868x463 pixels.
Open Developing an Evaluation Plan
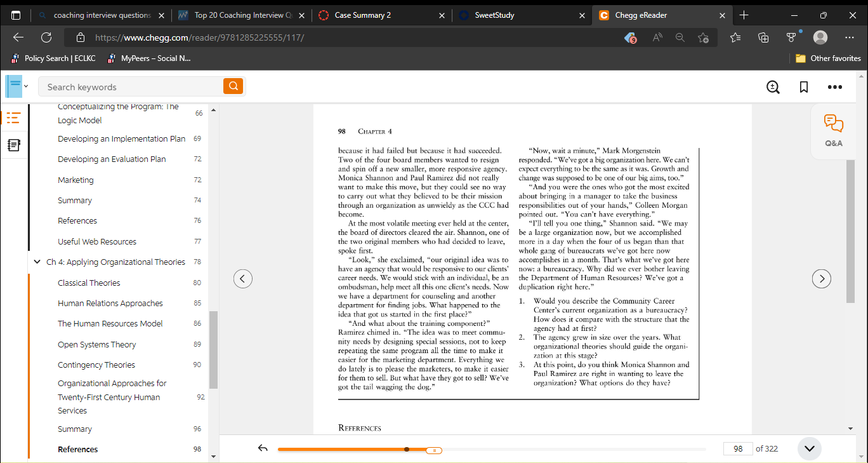(112, 159)
